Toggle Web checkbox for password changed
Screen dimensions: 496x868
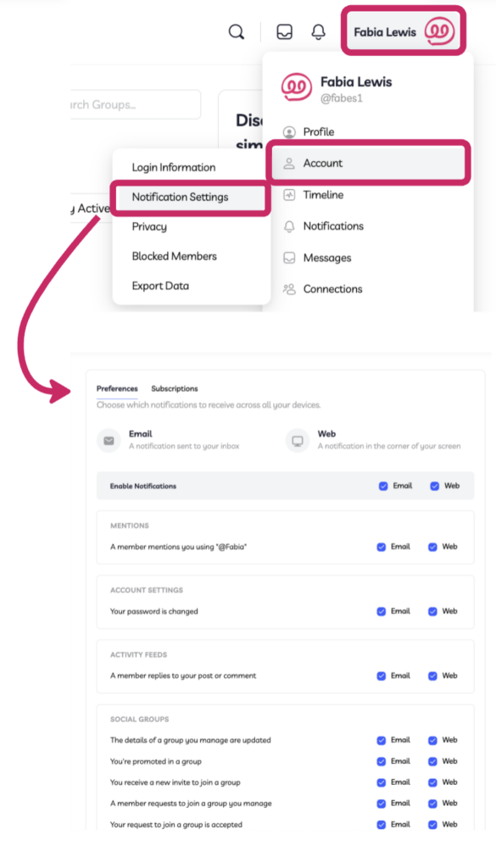432,612
